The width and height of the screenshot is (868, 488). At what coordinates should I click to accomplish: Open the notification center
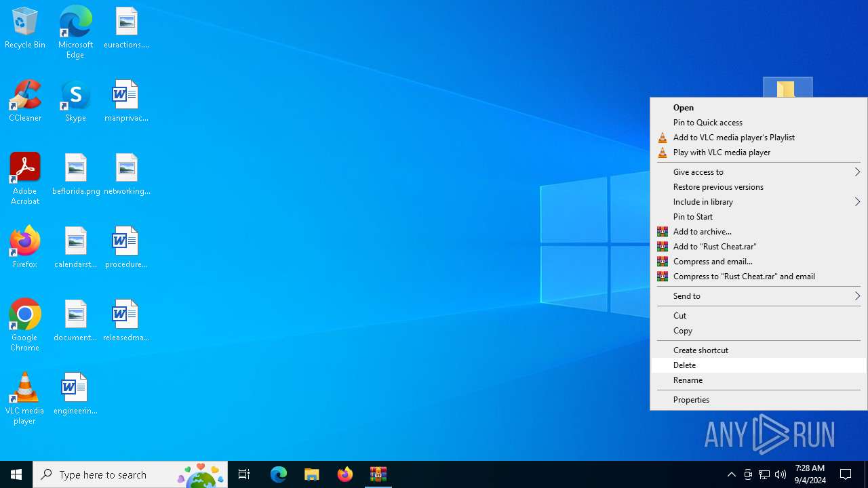pyautogui.click(x=846, y=474)
